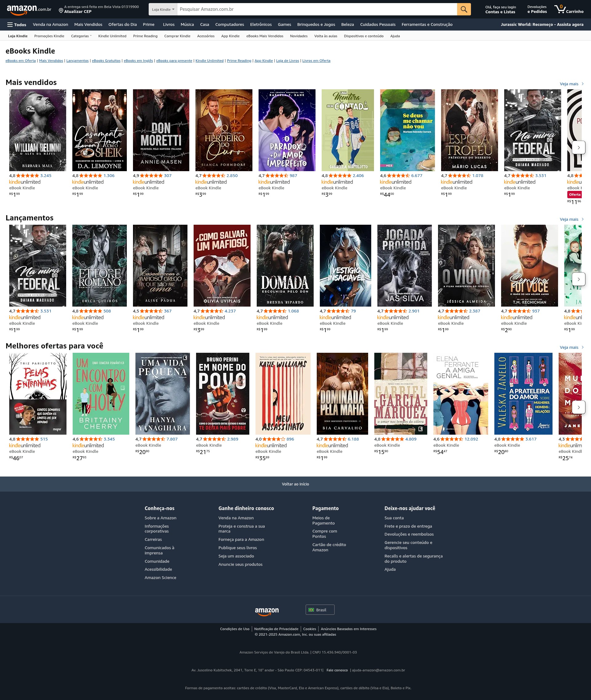The width and height of the screenshot is (591, 700).
Task: Click Frete e prazo de entrega link
Action: tap(408, 526)
